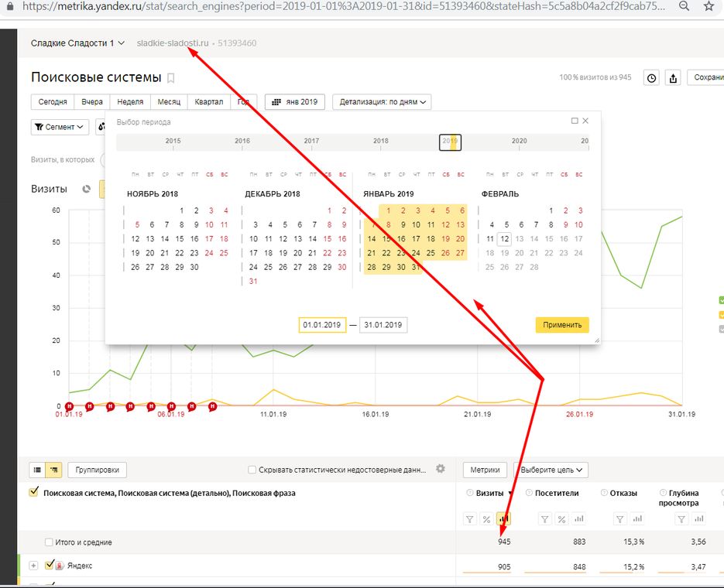The height and width of the screenshot is (588, 724).
Task: Enable Скрывать статистически недостоверные данные checkbox
Action: (x=252, y=470)
